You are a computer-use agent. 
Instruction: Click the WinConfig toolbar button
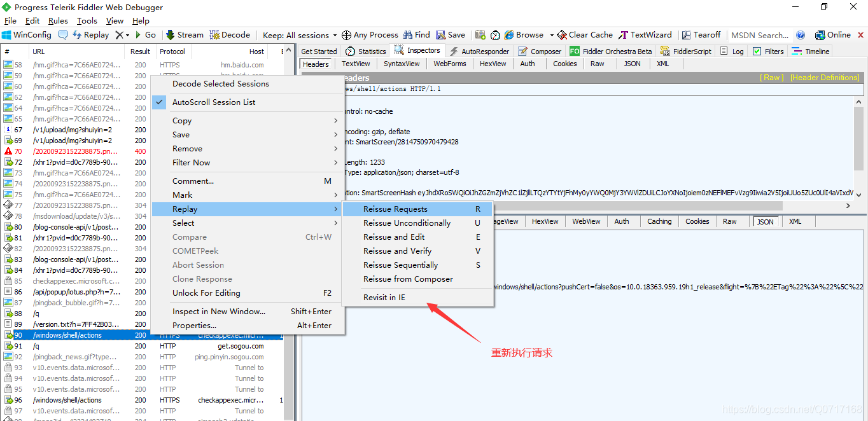click(x=26, y=35)
